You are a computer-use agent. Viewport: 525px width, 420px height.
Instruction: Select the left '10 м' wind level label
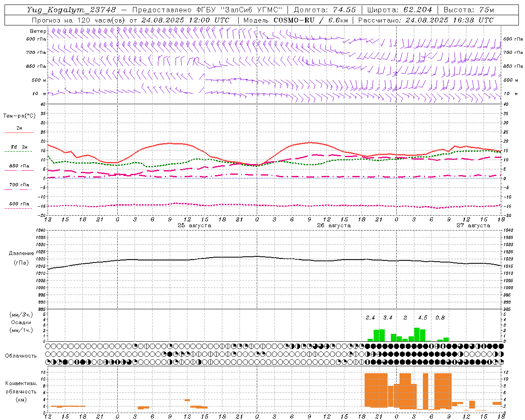pos(39,94)
